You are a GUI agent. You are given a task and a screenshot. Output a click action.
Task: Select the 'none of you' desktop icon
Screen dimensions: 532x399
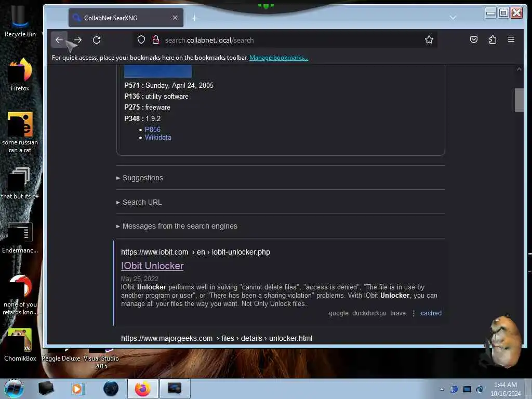point(20,295)
